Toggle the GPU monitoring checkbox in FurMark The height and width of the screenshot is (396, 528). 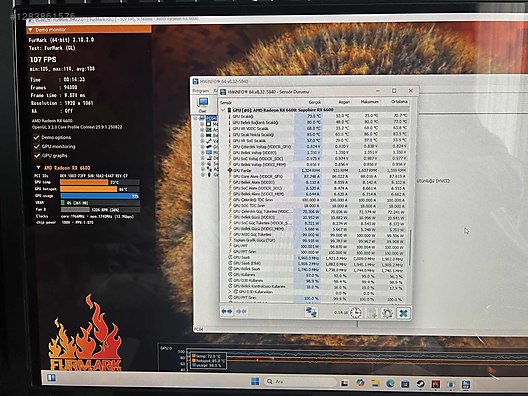pyautogui.click(x=36, y=146)
